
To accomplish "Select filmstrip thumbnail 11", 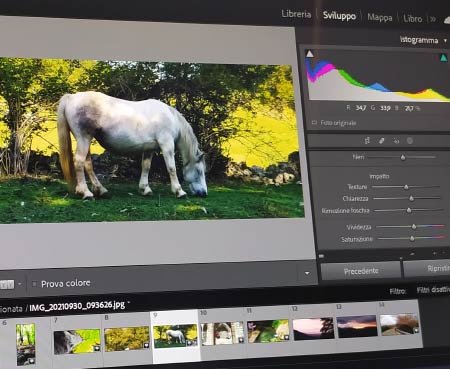I will click(x=268, y=331).
